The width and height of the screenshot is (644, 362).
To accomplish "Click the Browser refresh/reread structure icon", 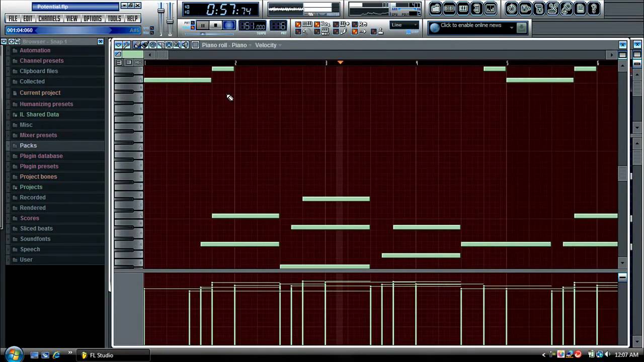I will click(18, 41).
